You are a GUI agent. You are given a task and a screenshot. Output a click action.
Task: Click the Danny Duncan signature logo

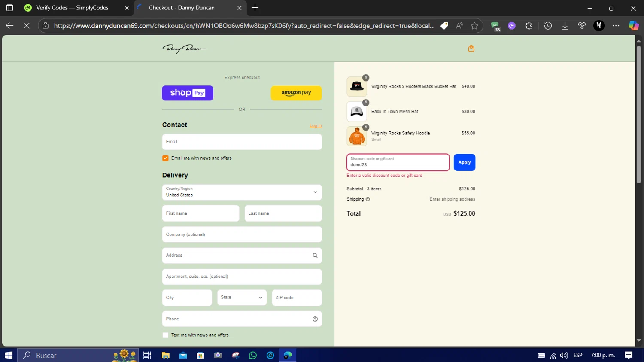click(184, 49)
